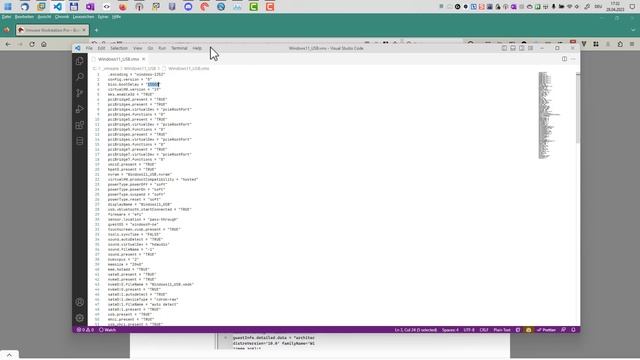Click the editor's vertical scrollbar
The image size is (640, 360).
[578, 108]
